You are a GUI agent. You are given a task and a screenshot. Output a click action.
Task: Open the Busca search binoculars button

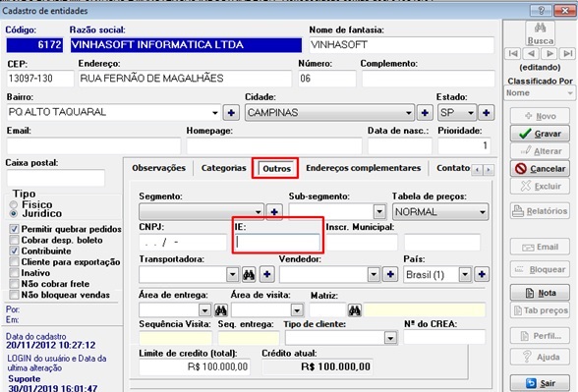[540, 32]
